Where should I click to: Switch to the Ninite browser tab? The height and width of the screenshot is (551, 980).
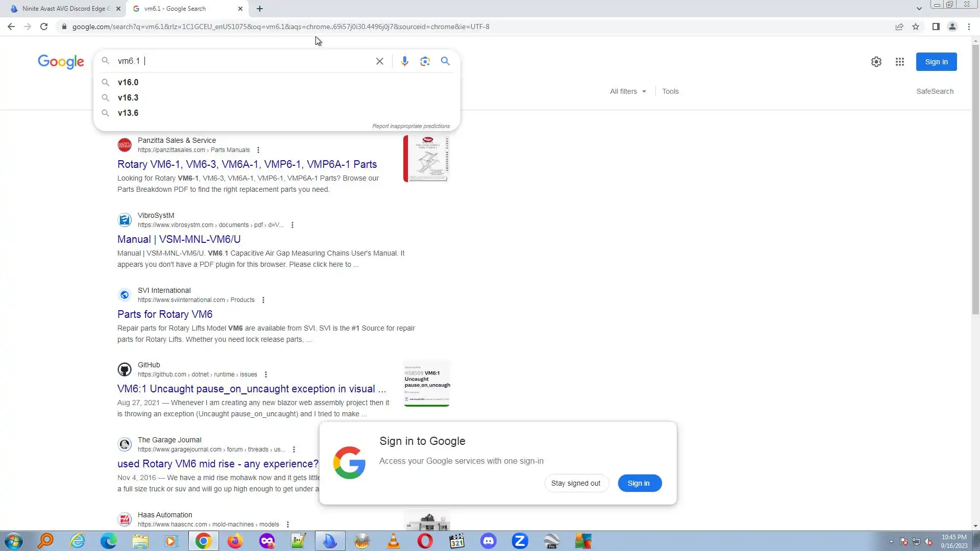pyautogui.click(x=66, y=9)
